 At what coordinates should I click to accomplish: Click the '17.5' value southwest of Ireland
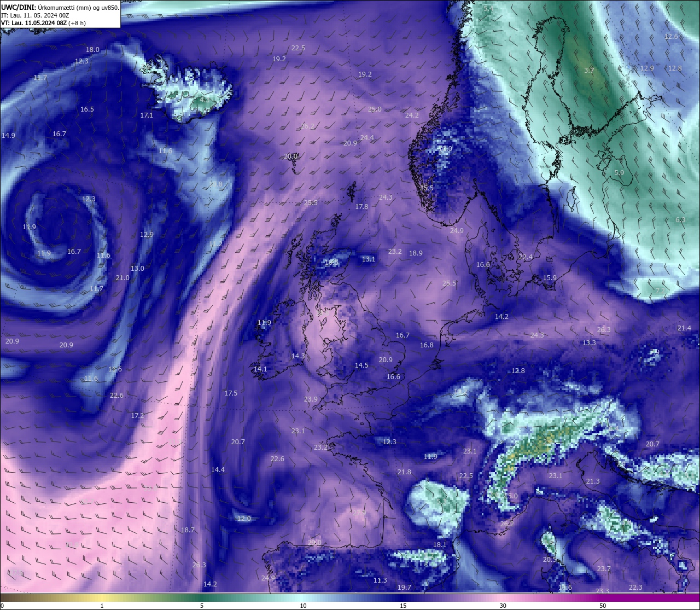(x=231, y=393)
